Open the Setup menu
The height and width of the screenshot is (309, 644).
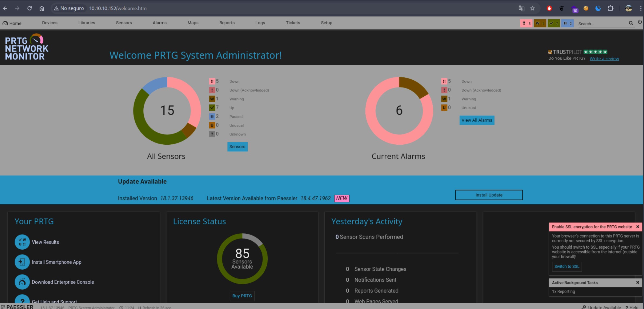[327, 23]
